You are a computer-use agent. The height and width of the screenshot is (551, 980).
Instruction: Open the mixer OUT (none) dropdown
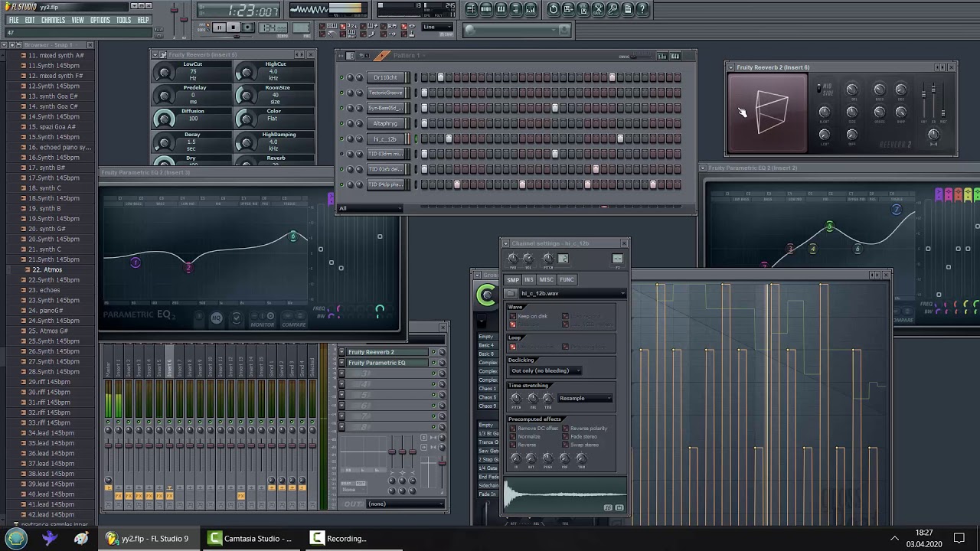click(406, 504)
